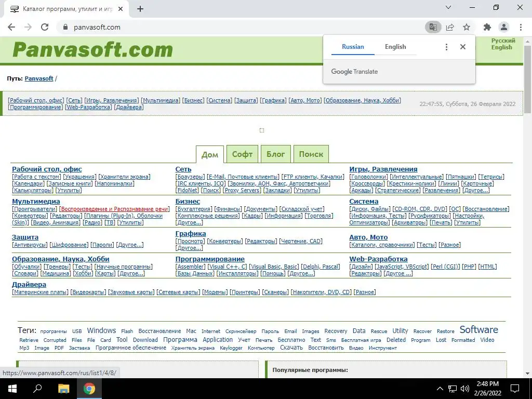Open the Система category heading
The width and height of the screenshot is (532, 399).
(x=364, y=201)
